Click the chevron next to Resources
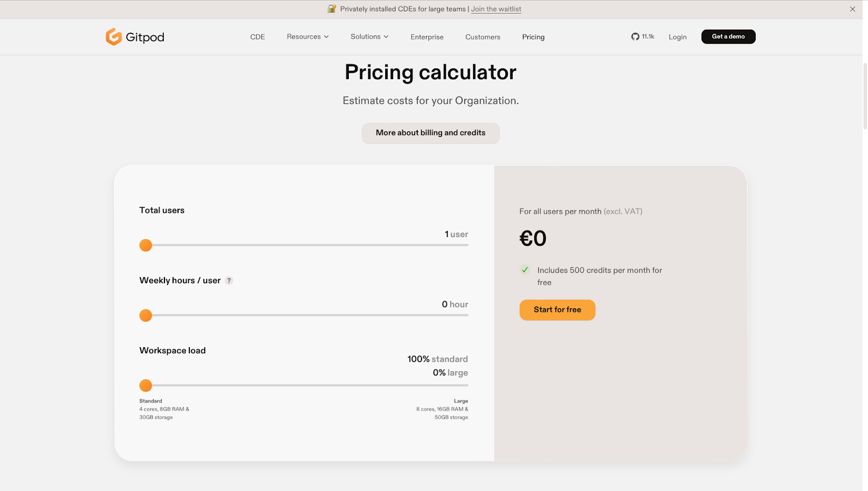 coord(326,36)
